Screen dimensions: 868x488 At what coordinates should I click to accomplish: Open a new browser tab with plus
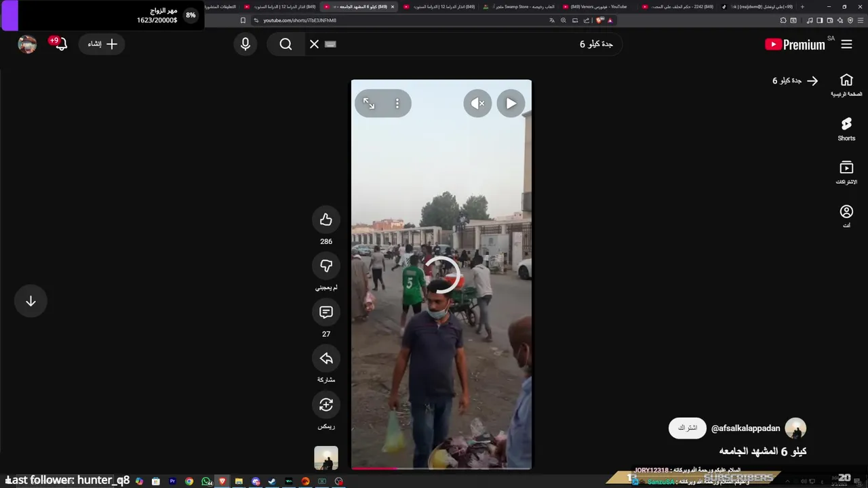coord(802,7)
